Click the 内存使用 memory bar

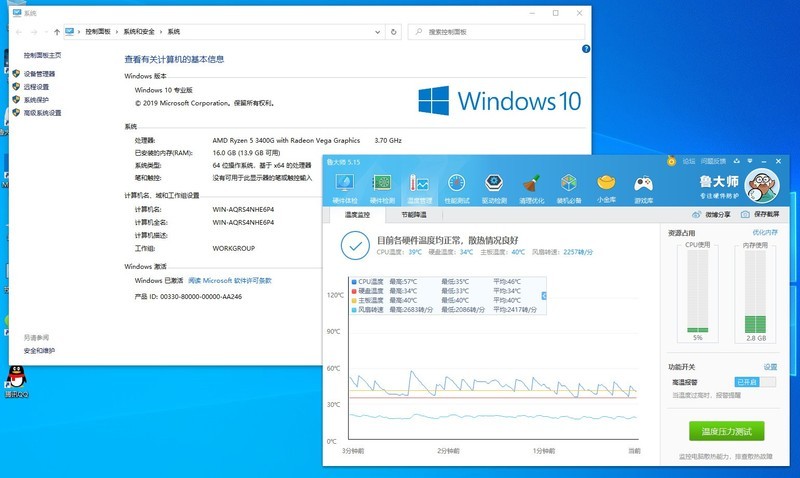(755, 291)
